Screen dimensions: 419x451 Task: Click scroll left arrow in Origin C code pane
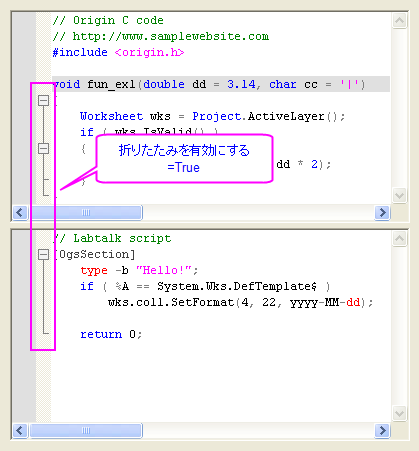[20, 213]
